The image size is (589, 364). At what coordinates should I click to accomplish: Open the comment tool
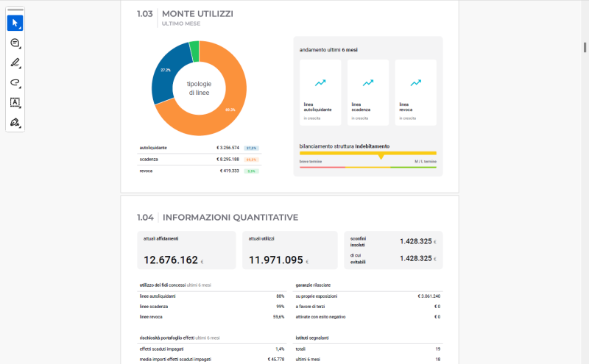(15, 43)
